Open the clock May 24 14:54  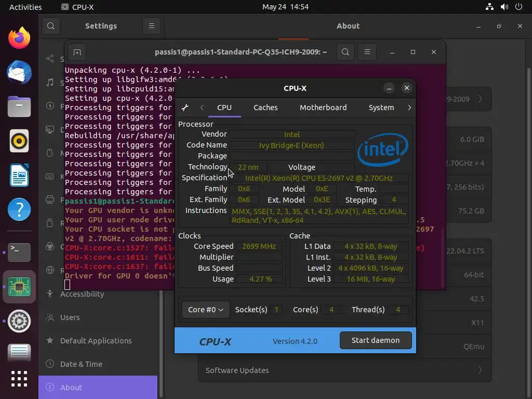click(285, 7)
